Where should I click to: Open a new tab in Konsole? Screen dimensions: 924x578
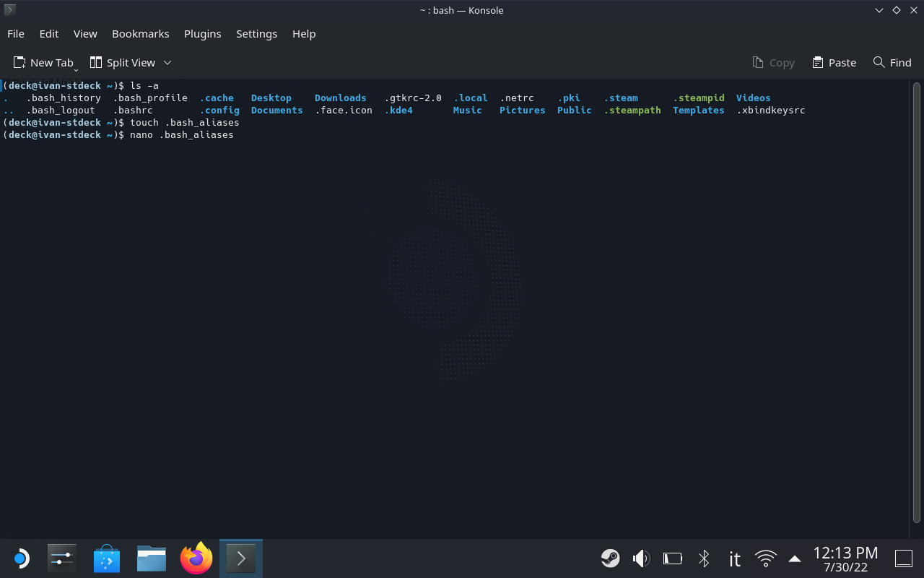pos(44,62)
